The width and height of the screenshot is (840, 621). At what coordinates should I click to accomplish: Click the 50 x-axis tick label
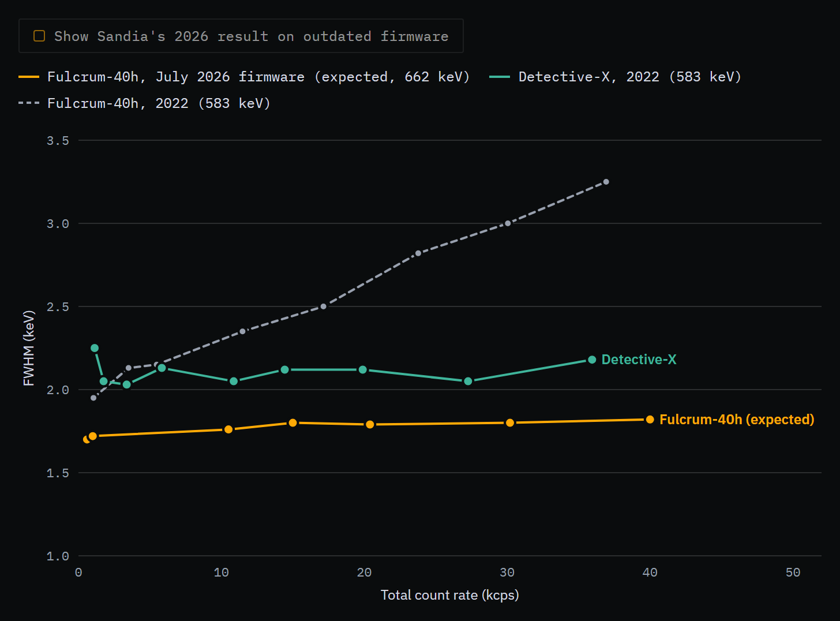(793, 573)
